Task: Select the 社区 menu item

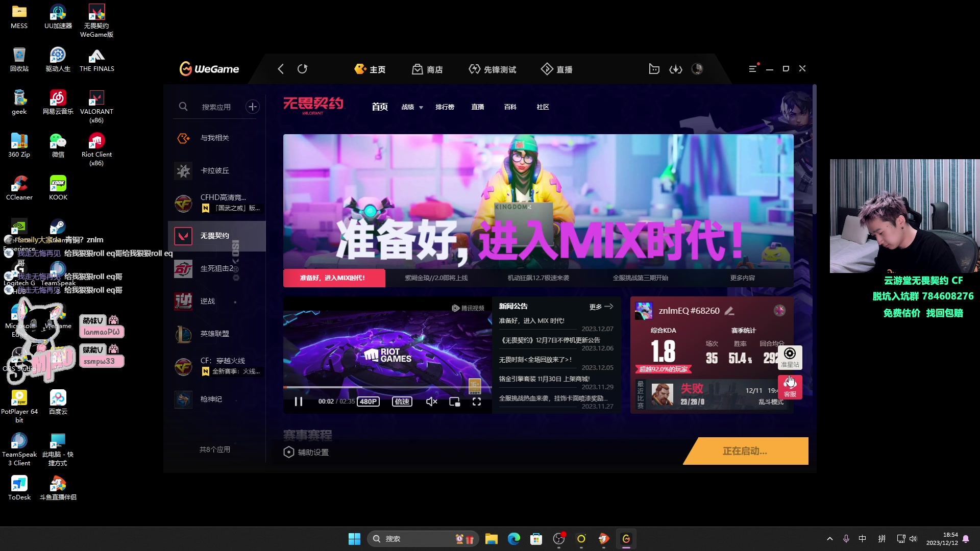Action: [x=543, y=107]
